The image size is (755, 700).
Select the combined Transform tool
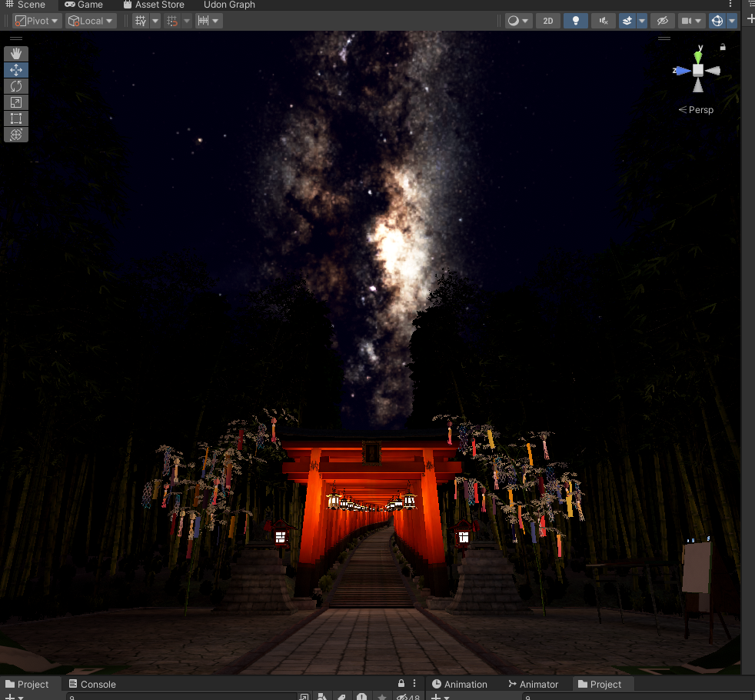pyautogui.click(x=16, y=135)
